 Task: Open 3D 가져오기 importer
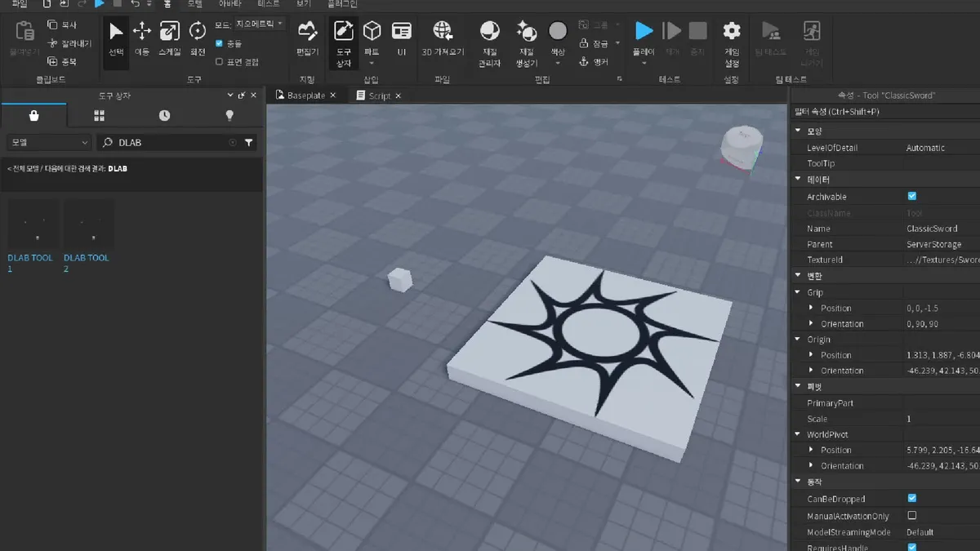(x=443, y=39)
